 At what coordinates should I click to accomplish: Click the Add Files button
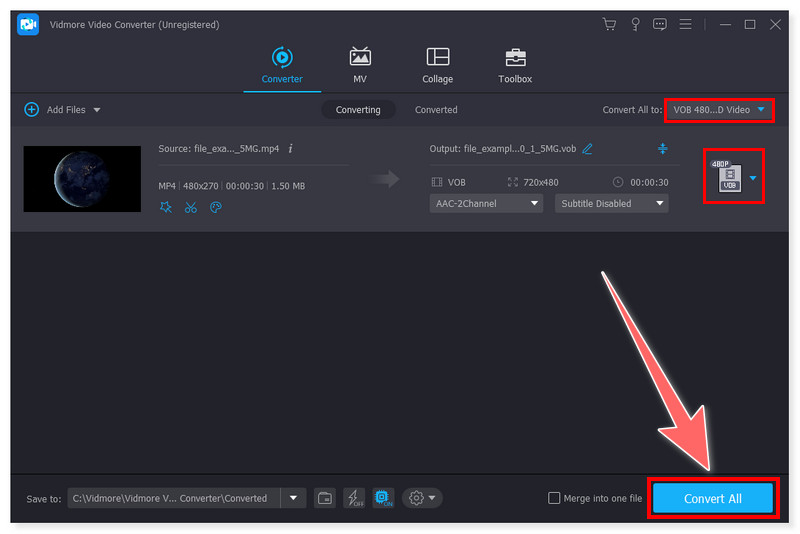coord(62,110)
